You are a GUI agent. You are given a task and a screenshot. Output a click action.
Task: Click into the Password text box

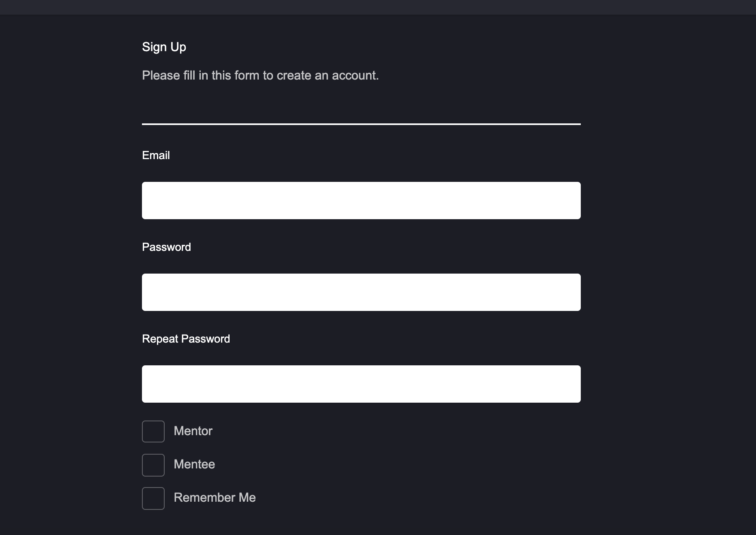point(361,292)
